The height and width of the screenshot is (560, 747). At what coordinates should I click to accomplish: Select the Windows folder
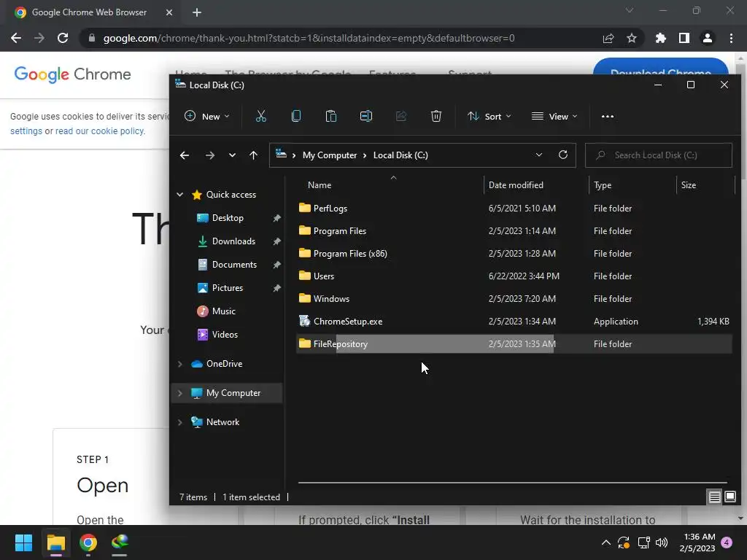[514, 298]
